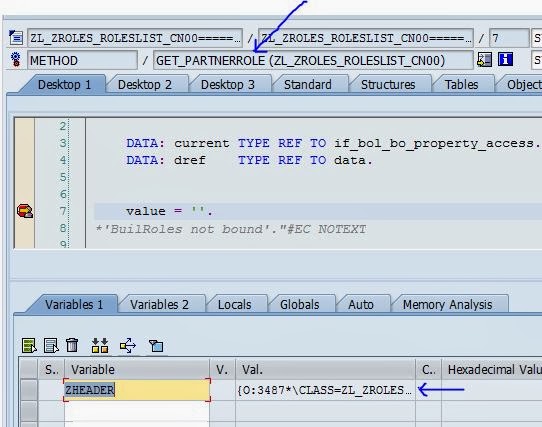The height and width of the screenshot is (427, 542).
Task: Open the blue information icon
Action: click(505, 59)
